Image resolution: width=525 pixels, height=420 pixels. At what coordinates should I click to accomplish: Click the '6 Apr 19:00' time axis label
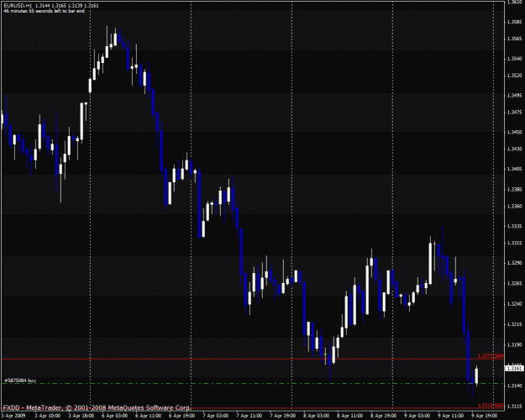pyautogui.click(x=181, y=416)
